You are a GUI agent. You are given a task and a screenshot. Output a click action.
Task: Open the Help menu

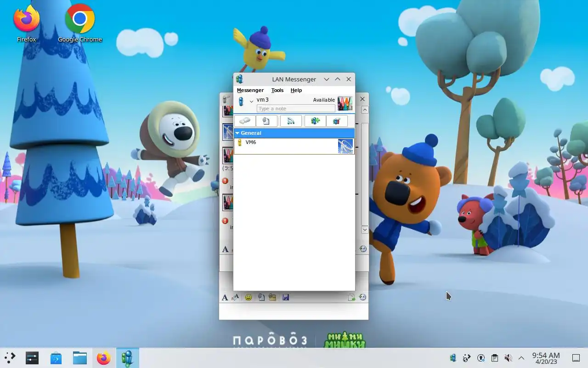tap(296, 90)
